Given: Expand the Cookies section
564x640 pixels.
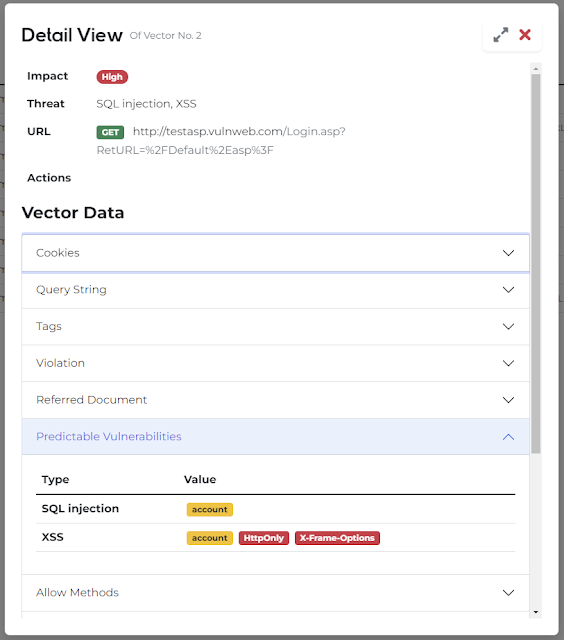Looking at the screenshot, I should 275,253.
